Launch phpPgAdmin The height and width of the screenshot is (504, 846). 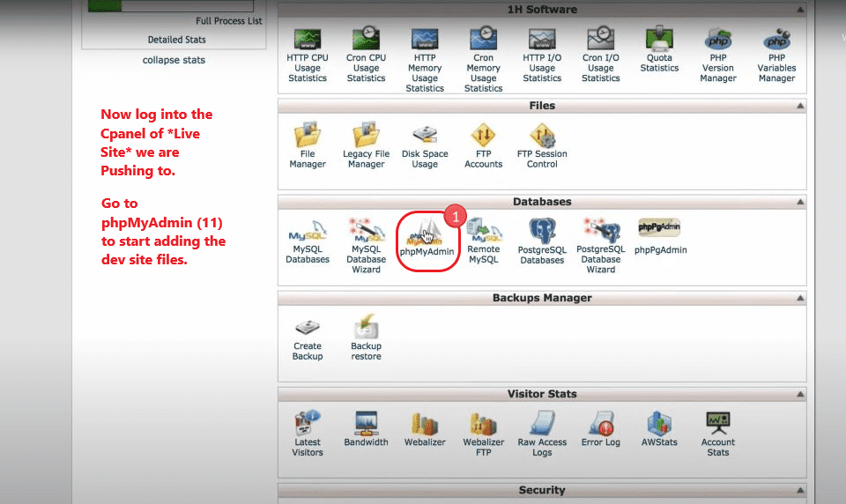click(x=660, y=236)
